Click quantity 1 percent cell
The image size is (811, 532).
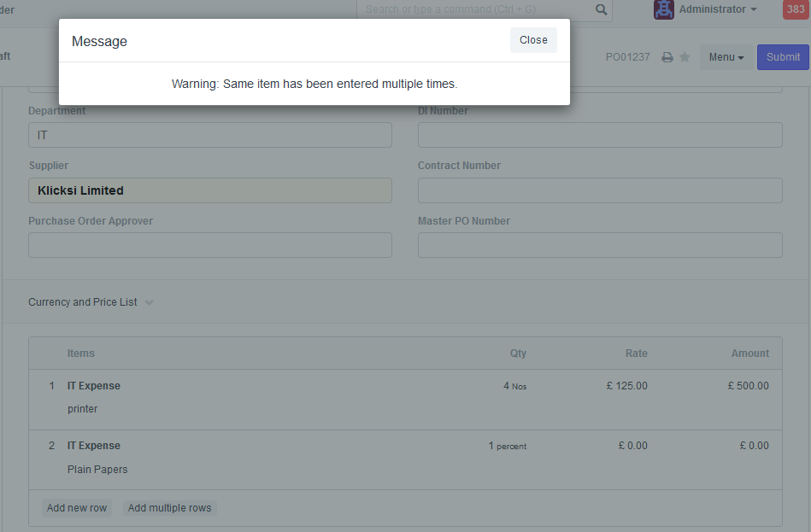(x=508, y=446)
